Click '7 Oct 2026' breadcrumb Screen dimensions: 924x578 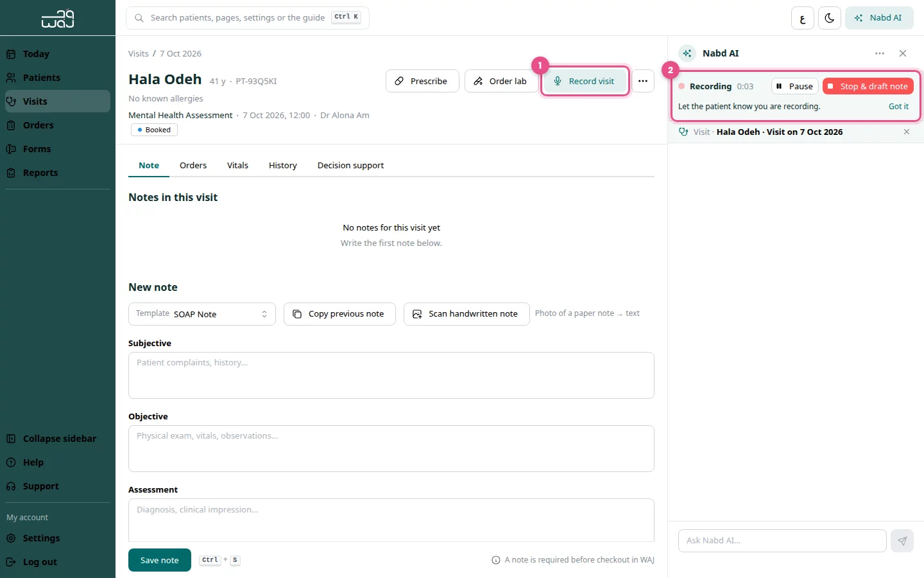tap(180, 53)
